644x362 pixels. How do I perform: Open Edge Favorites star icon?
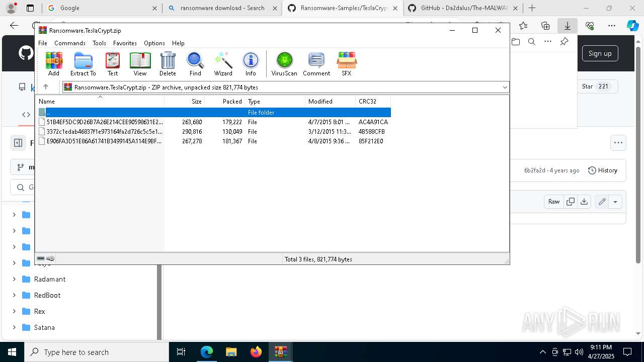click(523, 26)
